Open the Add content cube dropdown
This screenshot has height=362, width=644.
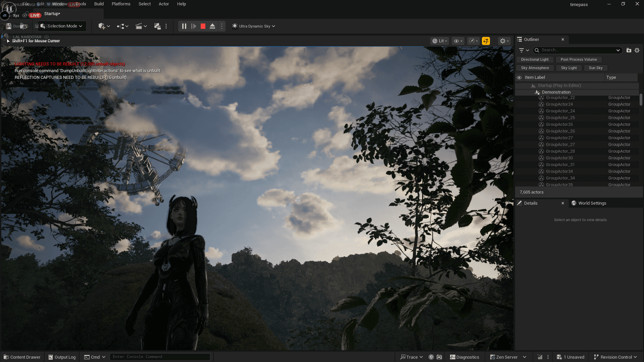(104, 26)
